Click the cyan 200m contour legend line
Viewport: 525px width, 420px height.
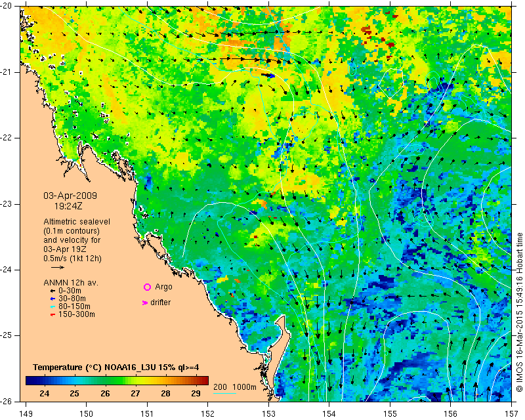(224, 393)
